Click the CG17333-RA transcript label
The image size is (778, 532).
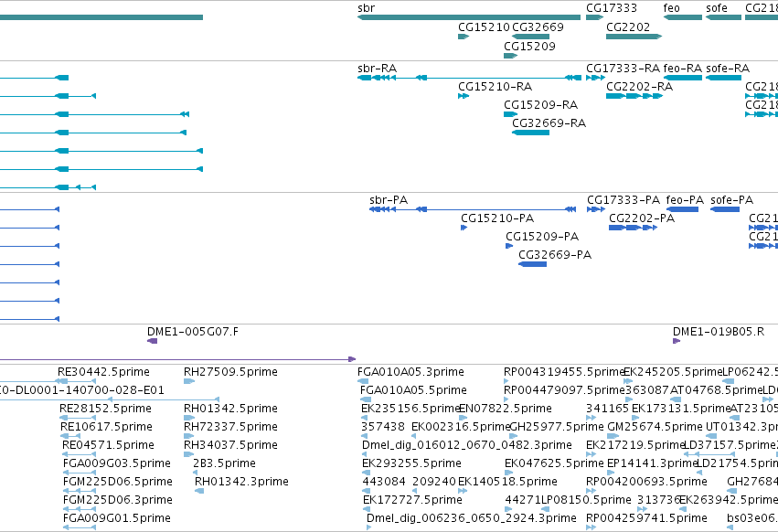point(623,69)
